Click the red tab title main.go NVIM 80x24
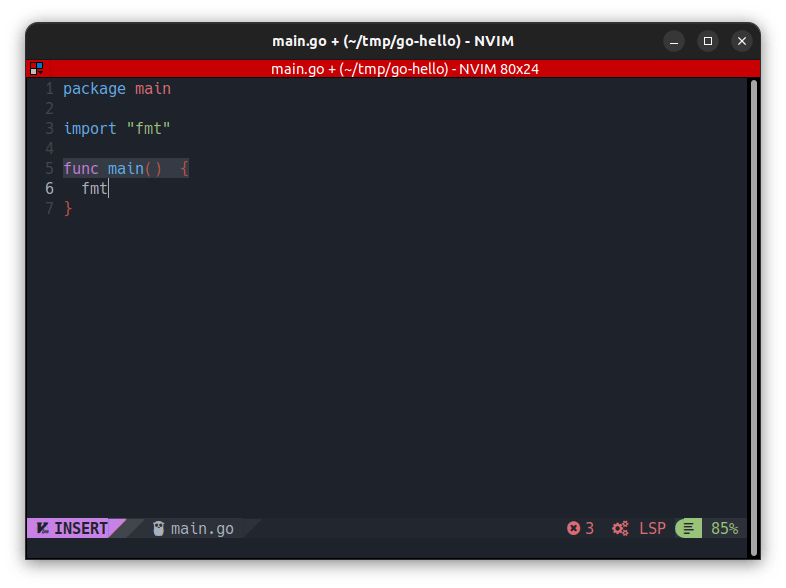Image resolution: width=786 pixels, height=588 pixels. (x=405, y=69)
